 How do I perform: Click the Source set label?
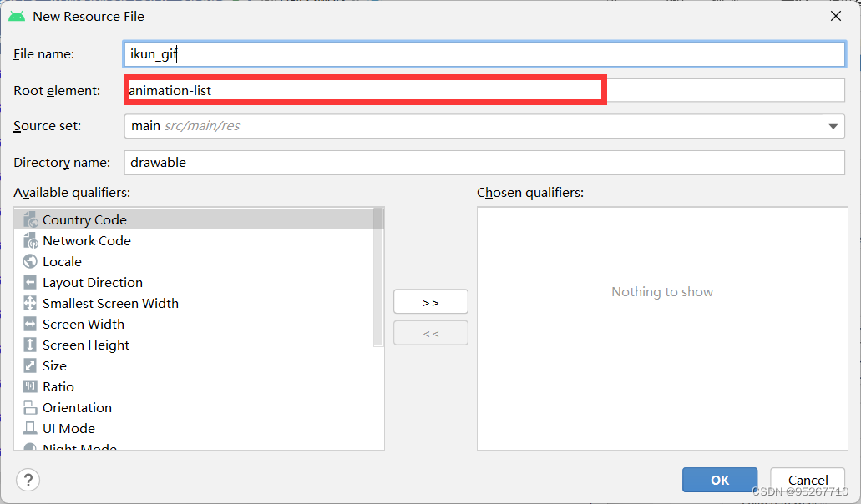pyautogui.click(x=48, y=126)
